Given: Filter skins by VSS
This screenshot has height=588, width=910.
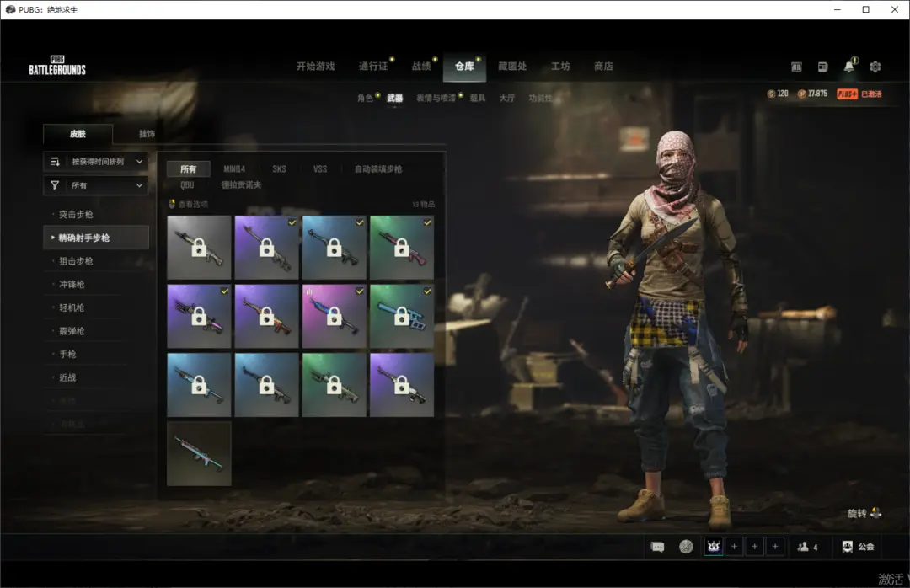Looking at the screenshot, I should click(x=320, y=169).
